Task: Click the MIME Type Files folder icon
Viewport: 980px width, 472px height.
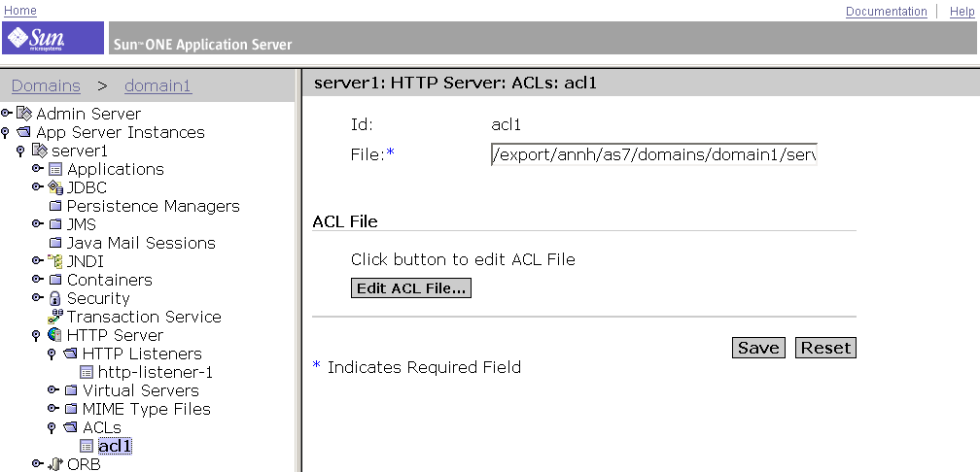Action: (x=71, y=409)
